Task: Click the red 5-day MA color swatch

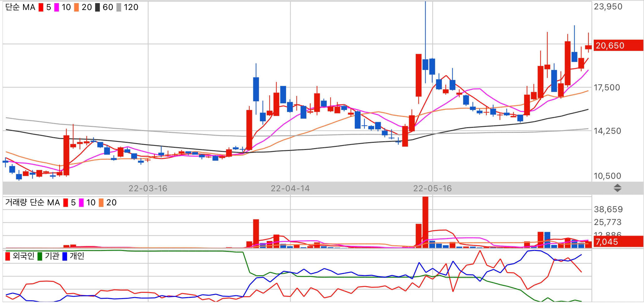Action: (x=41, y=7)
